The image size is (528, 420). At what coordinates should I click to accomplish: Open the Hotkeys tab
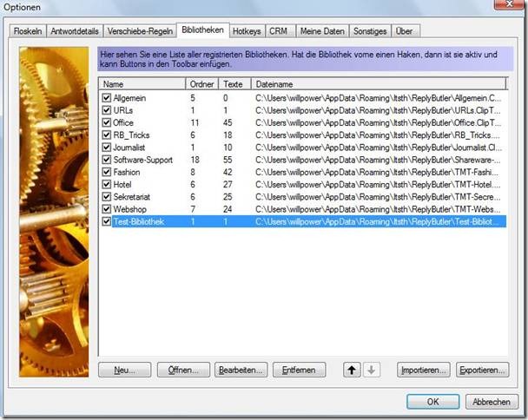click(x=247, y=31)
